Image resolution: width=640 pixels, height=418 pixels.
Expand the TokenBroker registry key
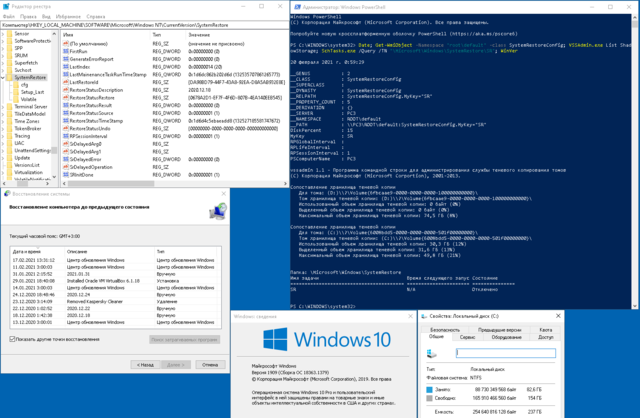[x=3, y=129]
